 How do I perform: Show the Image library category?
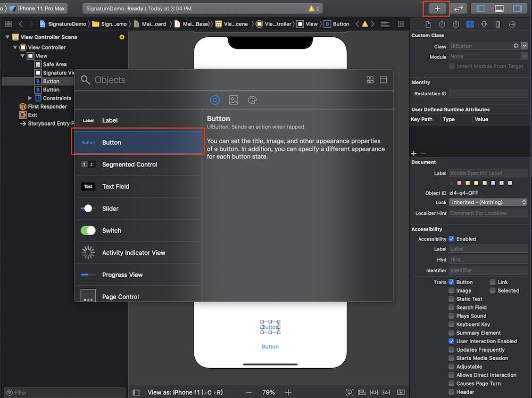click(234, 100)
